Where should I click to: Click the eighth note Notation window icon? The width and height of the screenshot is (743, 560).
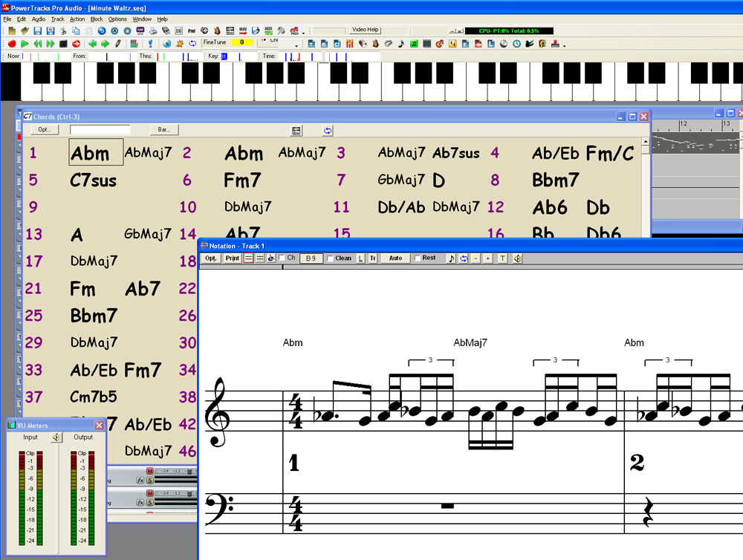click(401, 44)
